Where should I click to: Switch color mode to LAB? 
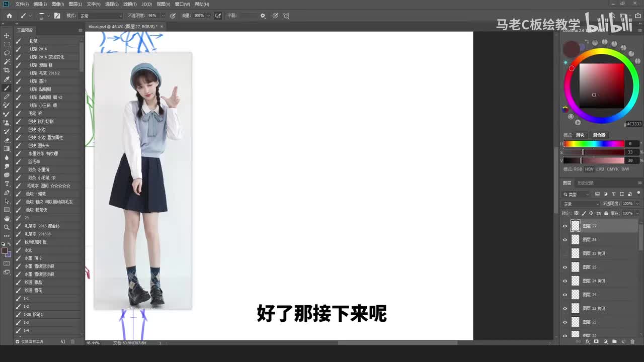pos(600,169)
